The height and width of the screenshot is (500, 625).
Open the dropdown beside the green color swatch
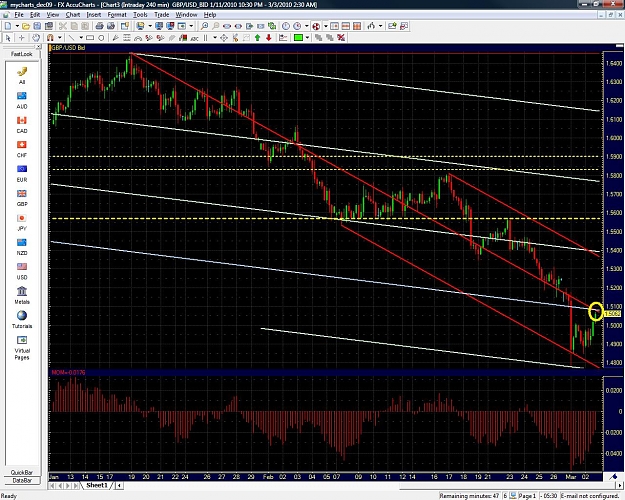coord(307,38)
